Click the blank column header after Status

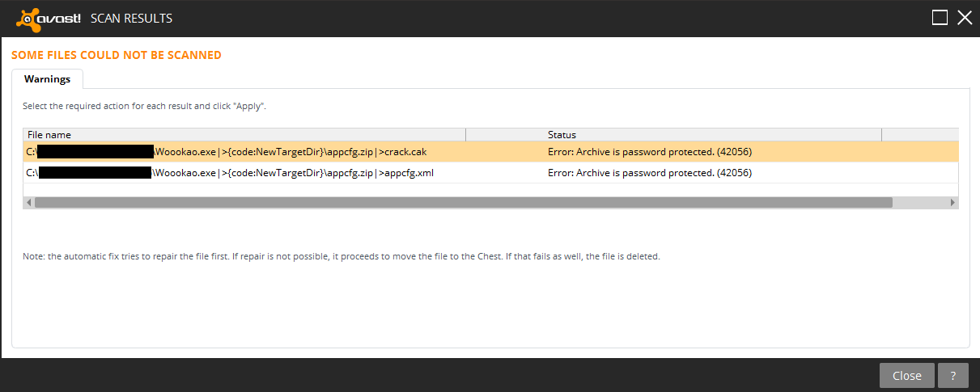tap(919, 134)
